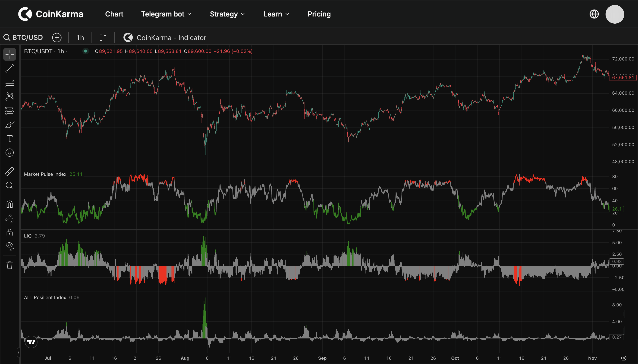638x364 pixels.
Task: Delete drawings with the trash icon
Action: (10, 265)
